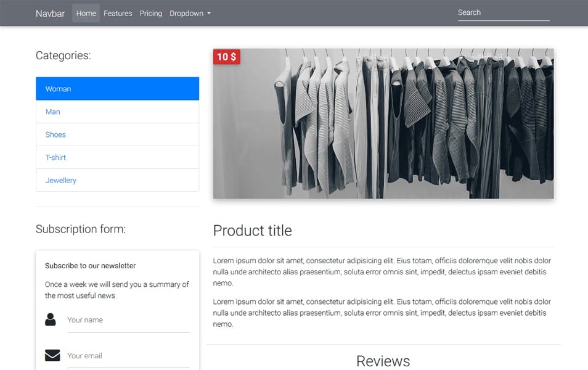
Task: Select the Home navbar item
Action: (x=85, y=12)
